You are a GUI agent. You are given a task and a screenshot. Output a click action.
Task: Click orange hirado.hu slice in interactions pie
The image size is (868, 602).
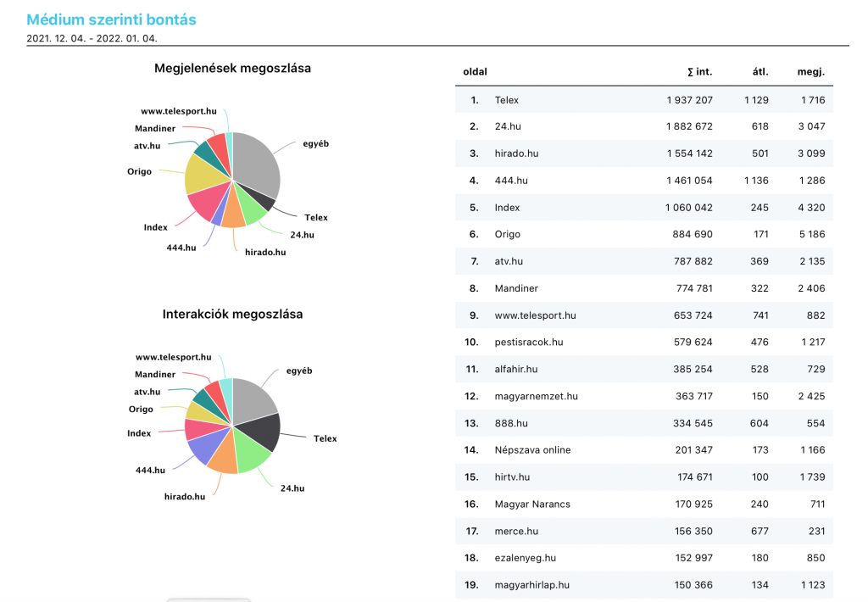(224, 457)
